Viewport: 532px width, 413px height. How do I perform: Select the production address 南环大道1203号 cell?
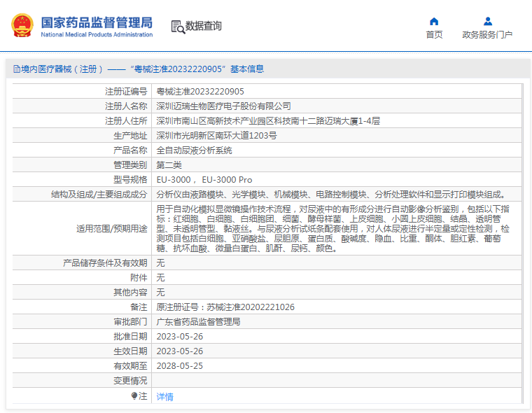pyautogui.click(x=216, y=136)
